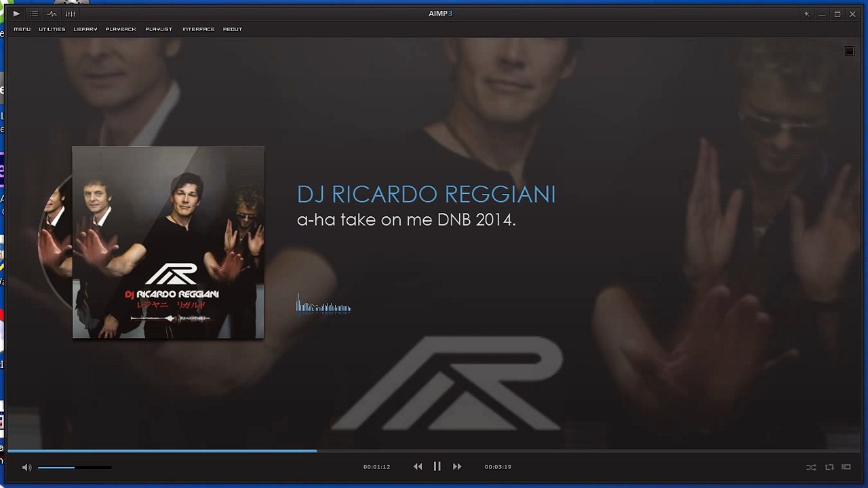Open the Playback menu
This screenshot has height=488, width=868.
pyautogui.click(x=121, y=29)
